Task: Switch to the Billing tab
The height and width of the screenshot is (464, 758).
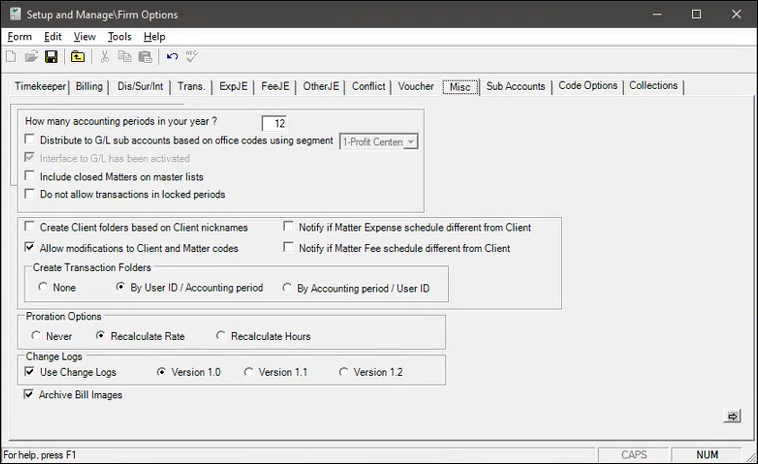Action: coord(89,87)
